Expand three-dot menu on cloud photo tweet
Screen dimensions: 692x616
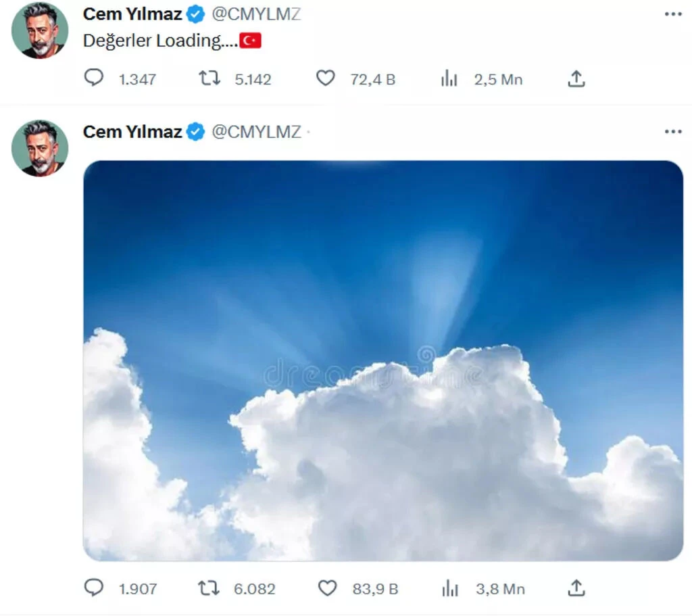(673, 132)
